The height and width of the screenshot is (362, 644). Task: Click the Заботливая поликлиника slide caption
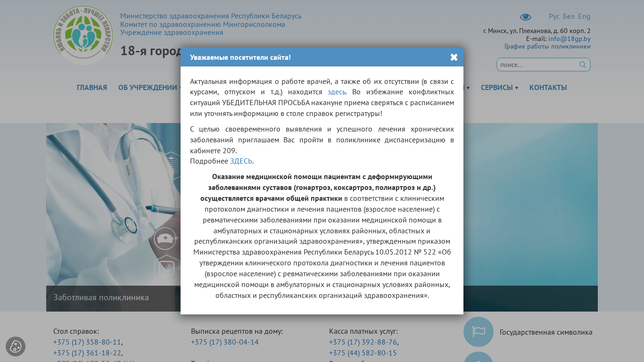[101, 297]
